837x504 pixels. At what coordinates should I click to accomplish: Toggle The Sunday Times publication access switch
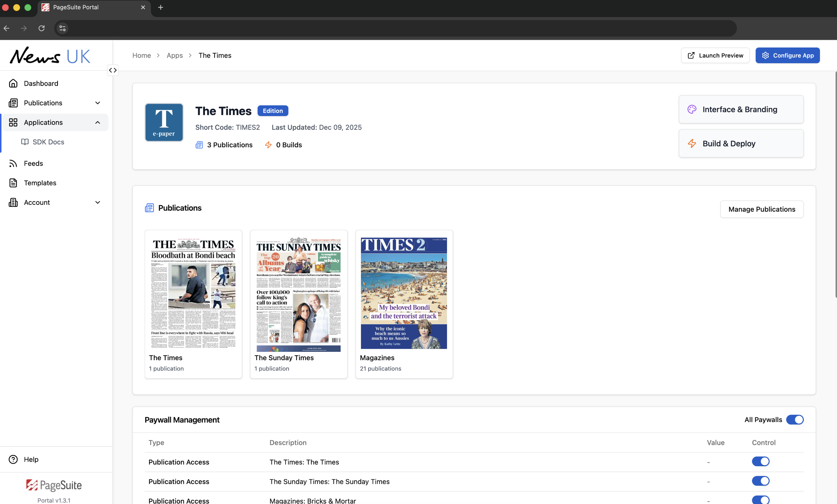tap(760, 481)
